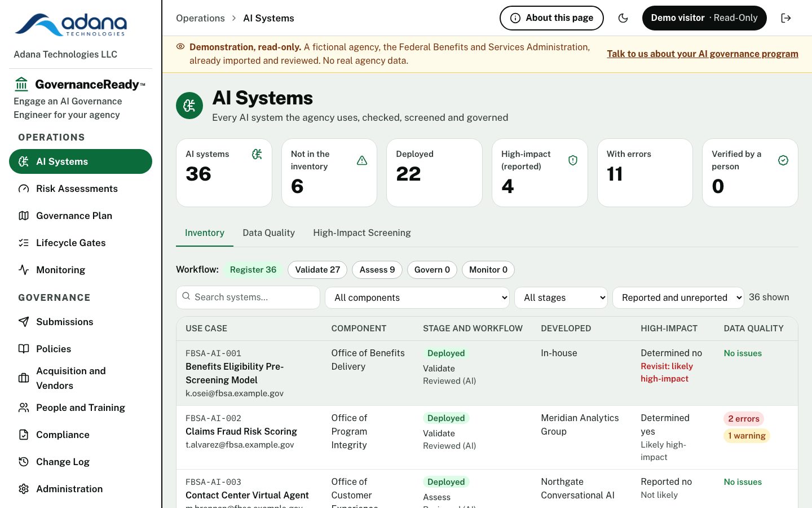This screenshot has height=508, width=812.
Task: Open the All components dropdown
Action: 417,297
